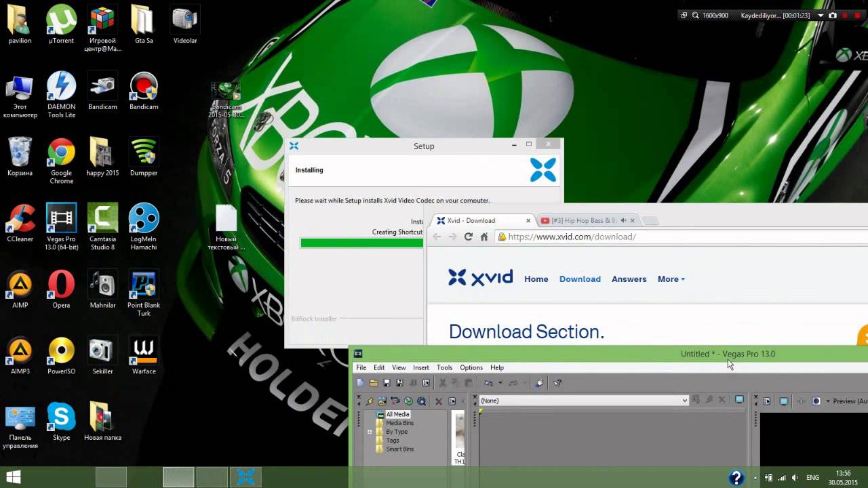Click the Project Video Properties icon in preview
This screenshot has height=488, width=868.
tap(767, 401)
